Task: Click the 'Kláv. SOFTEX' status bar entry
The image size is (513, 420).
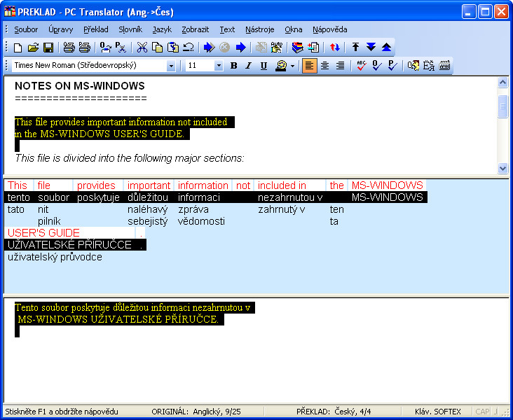Action: tap(438, 412)
